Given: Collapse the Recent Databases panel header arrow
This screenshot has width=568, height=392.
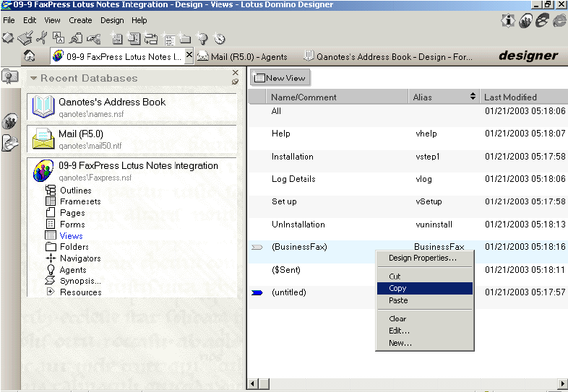Looking at the screenshot, I should pyautogui.click(x=33, y=78).
